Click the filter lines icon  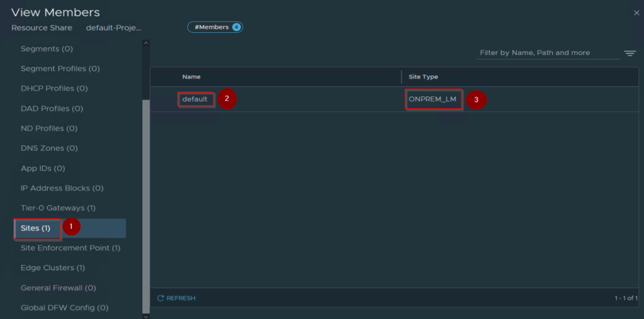coord(630,54)
